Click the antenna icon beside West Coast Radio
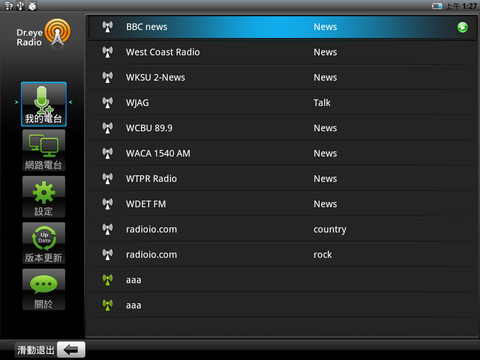Screen dimensions: 480x360 coord(107,52)
